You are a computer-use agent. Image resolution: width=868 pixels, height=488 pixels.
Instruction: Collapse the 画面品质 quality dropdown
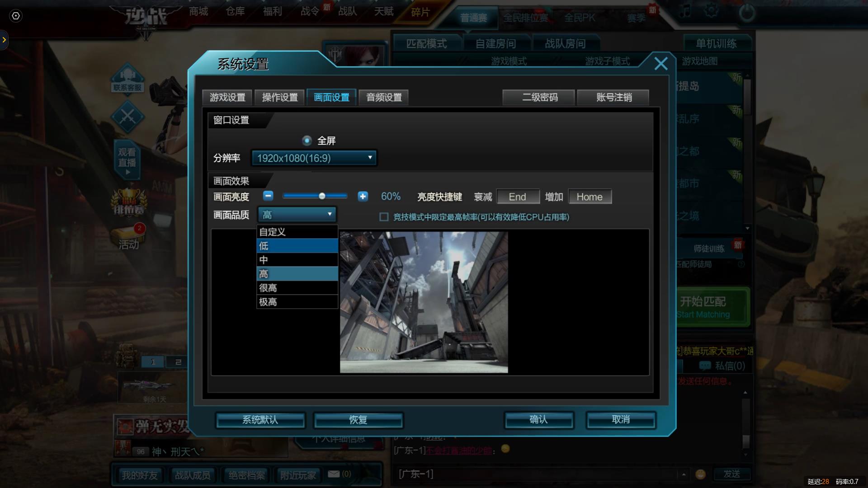(297, 214)
